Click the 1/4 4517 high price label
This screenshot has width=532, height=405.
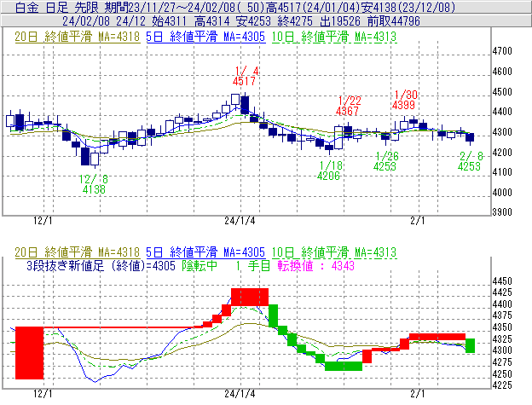(246, 76)
